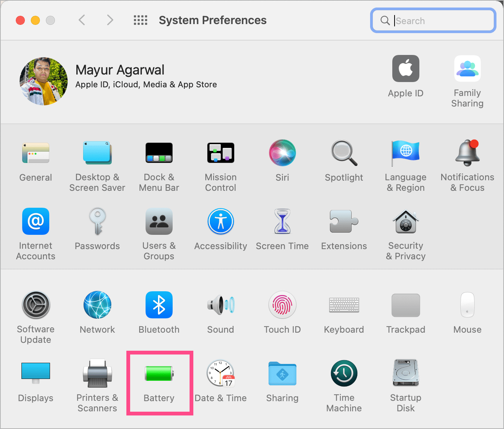Click the Mayur Agarwal name text
This screenshot has height=429, width=504.
click(120, 70)
